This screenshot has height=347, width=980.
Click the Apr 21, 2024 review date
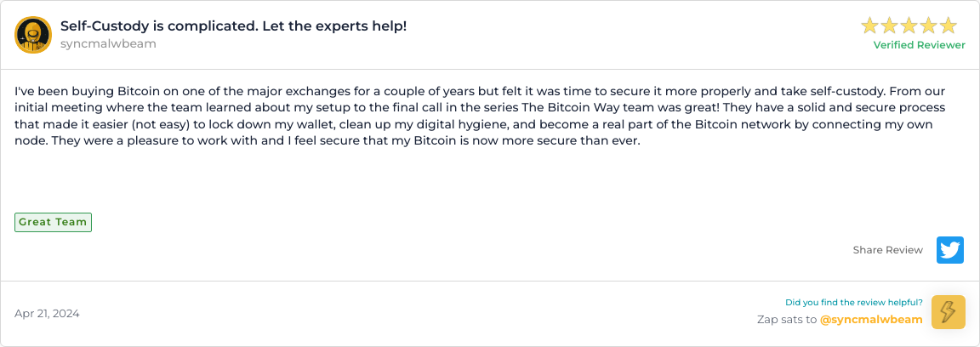pyautogui.click(x=47, y=314)
